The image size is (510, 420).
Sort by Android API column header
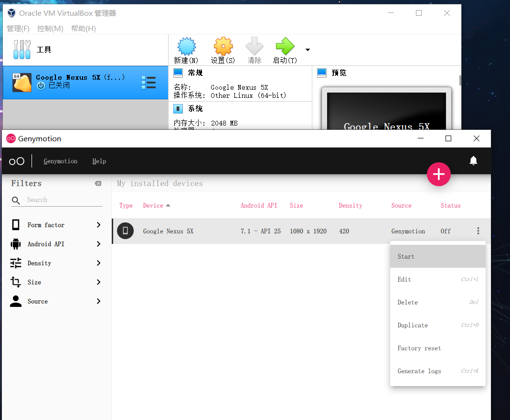(259, 205)
